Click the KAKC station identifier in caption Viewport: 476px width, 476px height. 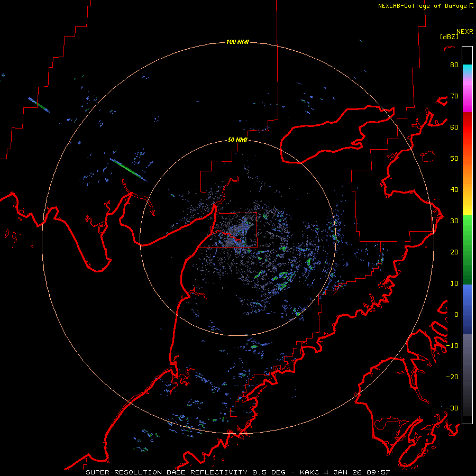309,472
